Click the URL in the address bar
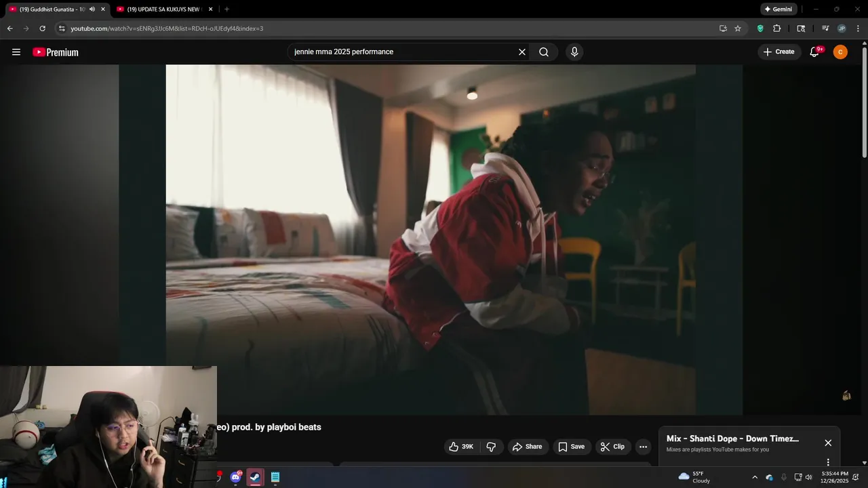 click(x=167, y=28)
